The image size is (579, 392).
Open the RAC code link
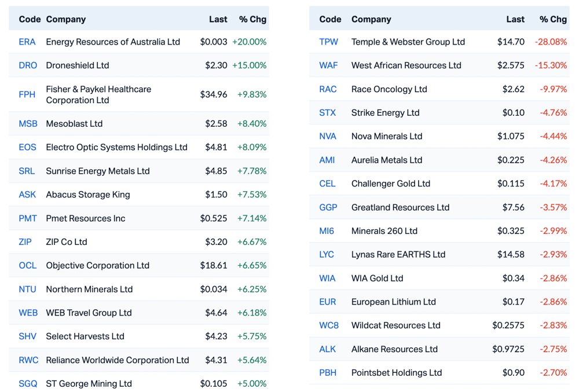point(328,89)
